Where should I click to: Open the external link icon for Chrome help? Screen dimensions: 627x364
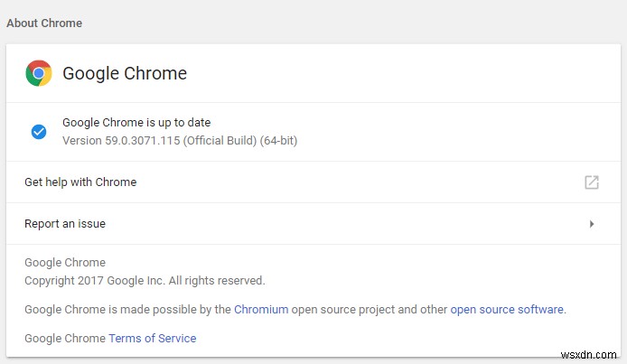pyautogui.click(x=592, y=182)
